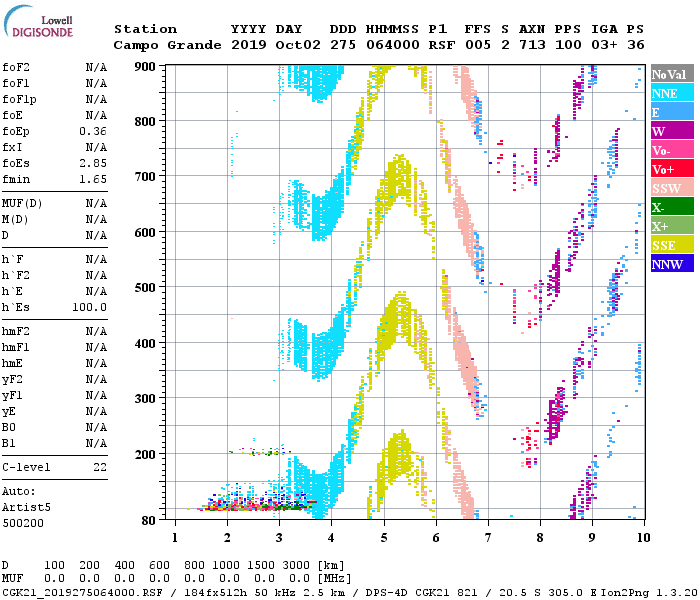Select the SSW legend swatch
Viewport: 700px width, 600px height.
point(672,188)
